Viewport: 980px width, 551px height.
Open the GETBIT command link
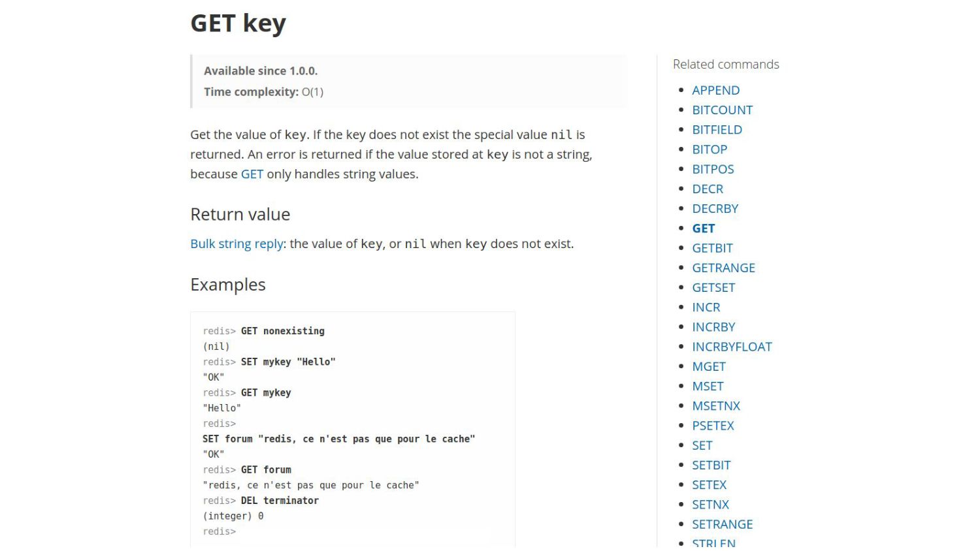pos(712,248)
